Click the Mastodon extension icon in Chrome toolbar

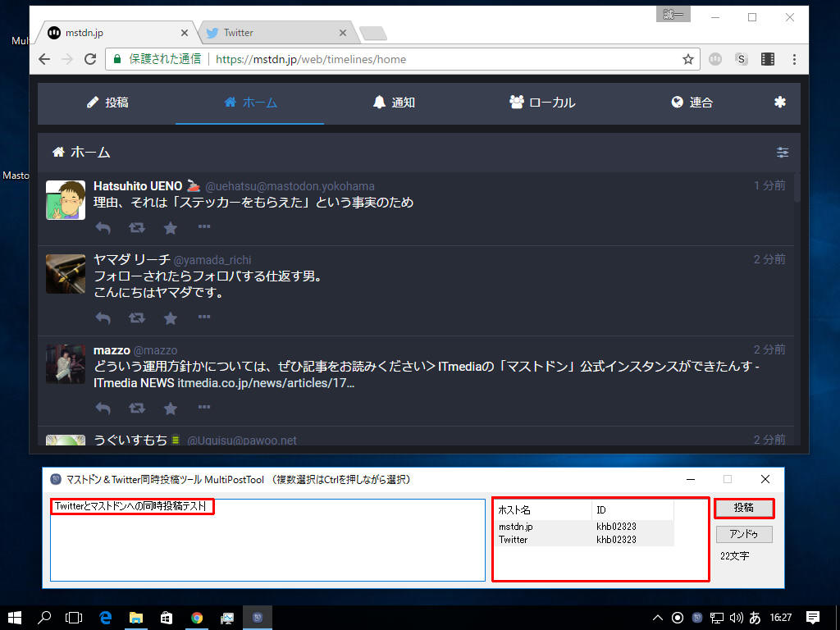715,59
